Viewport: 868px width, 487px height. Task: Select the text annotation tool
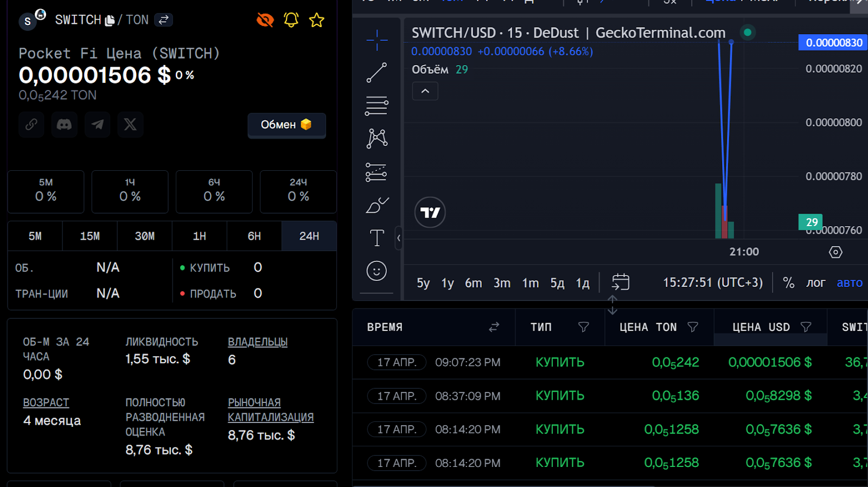[376, 238]
